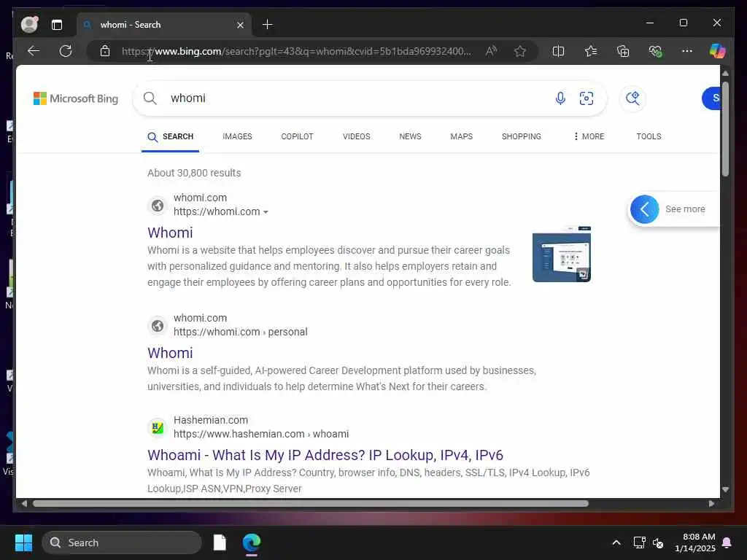Viewport: 747px width, 560px height.
Task: Click the horizontal scrollbar thumb
Action: [311, 503]
